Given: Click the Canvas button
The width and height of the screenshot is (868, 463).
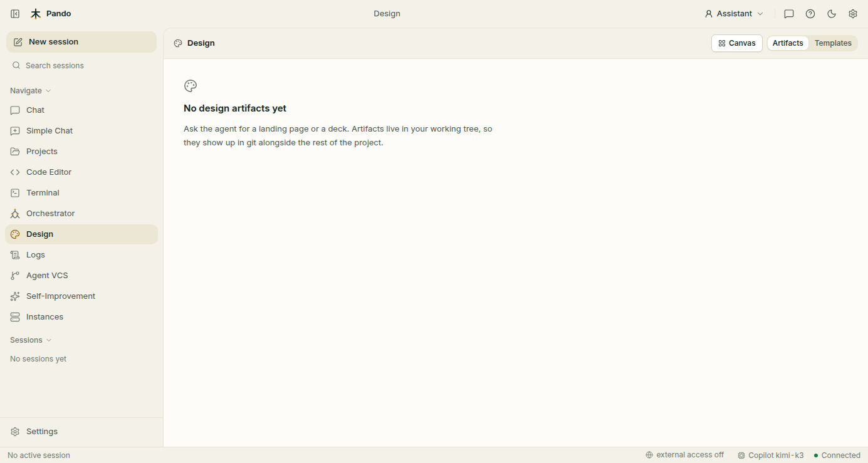Looking at the screenshot, I should tap(737, 43).
